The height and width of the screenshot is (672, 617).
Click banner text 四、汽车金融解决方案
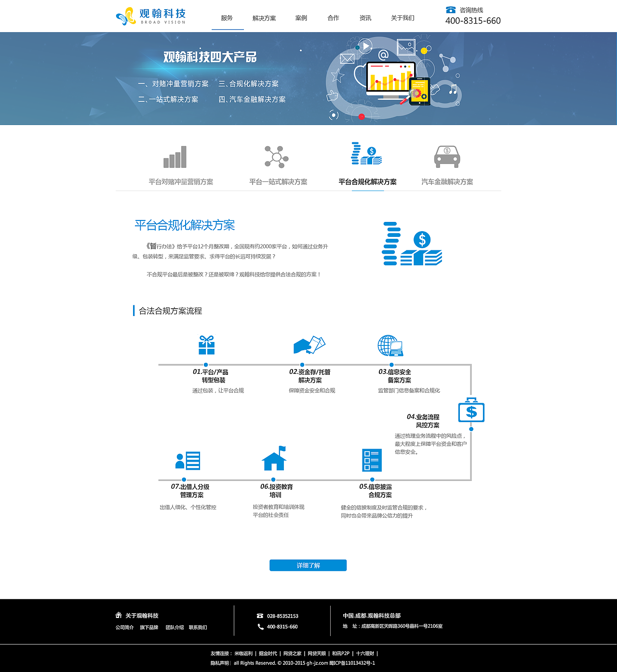coord(252,99)
